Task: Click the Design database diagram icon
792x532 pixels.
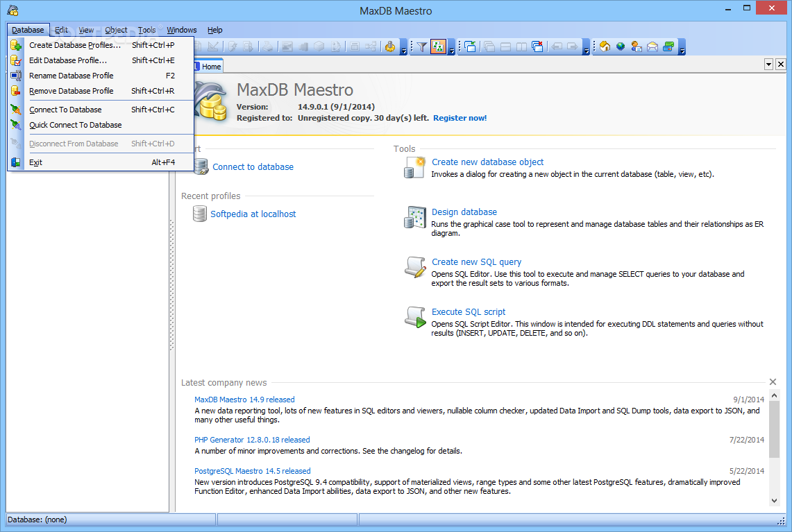Action: pyautogui.click(x=414, y=217)
